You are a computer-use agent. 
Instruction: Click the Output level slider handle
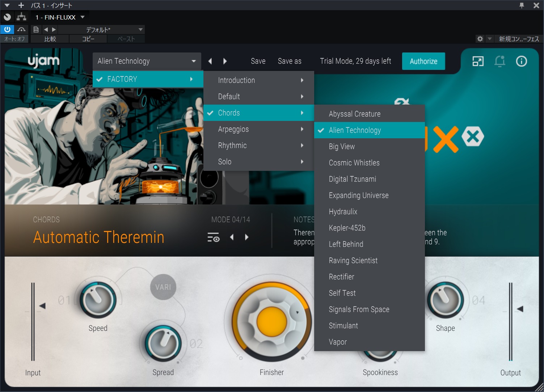point(520,309)
